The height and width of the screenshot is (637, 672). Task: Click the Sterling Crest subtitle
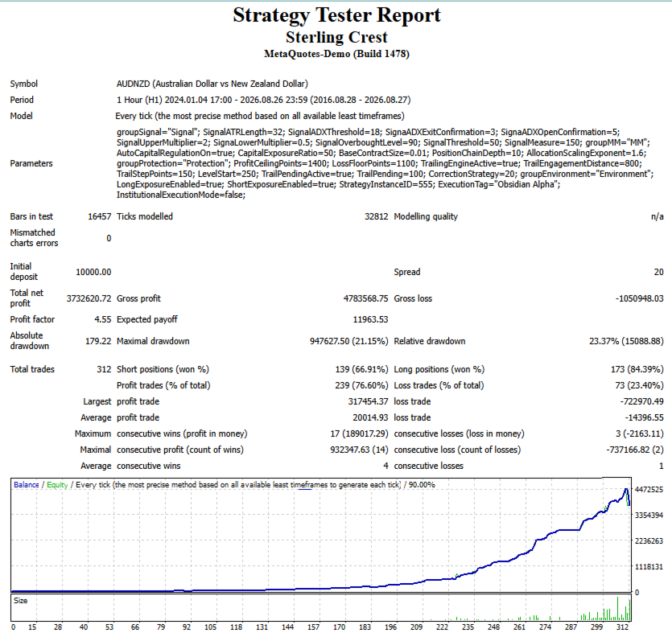(336, 37)
